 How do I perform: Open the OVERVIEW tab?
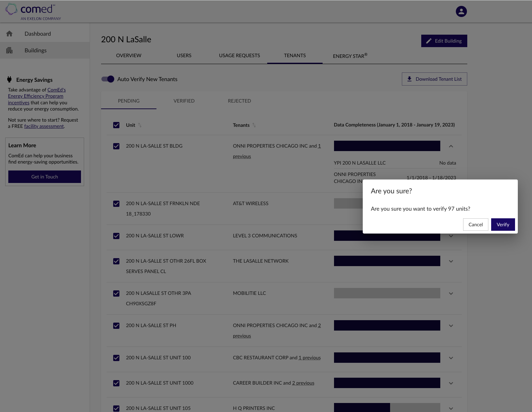click(129, 55)
